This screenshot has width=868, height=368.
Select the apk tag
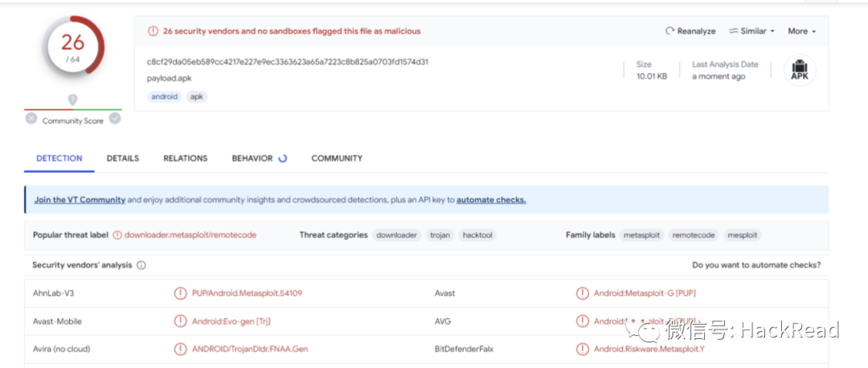click(x=197, y=97)
